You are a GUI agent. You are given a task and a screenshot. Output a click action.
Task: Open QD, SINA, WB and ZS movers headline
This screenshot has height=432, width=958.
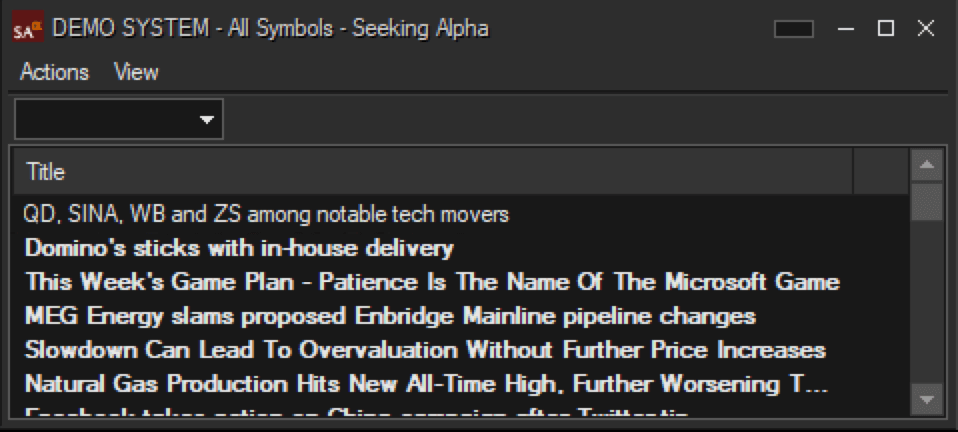266,214
